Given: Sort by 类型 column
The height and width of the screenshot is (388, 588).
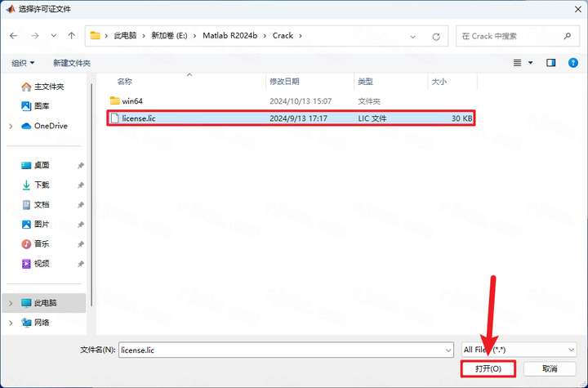Looking at the screenshot, I should 365,82.
